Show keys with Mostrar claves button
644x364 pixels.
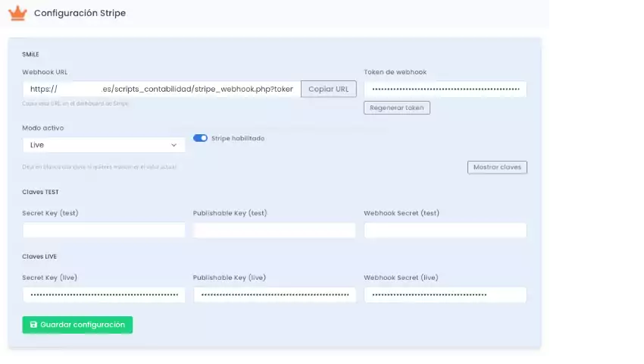[x=497, y=168]
